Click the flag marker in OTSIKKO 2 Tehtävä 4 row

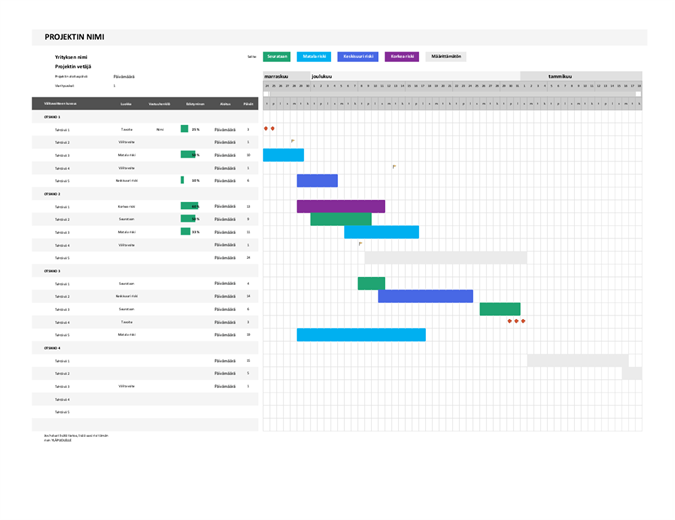[360, 244]
